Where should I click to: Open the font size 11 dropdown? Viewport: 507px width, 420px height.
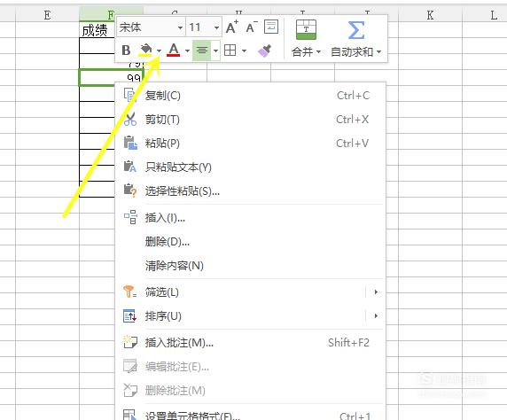[216, 27]
